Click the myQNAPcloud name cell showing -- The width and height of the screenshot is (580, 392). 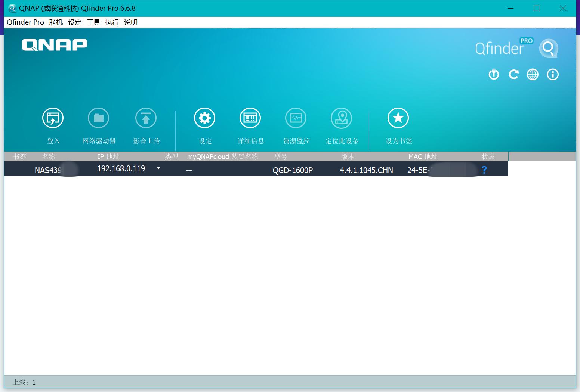[x=189, y=170]
